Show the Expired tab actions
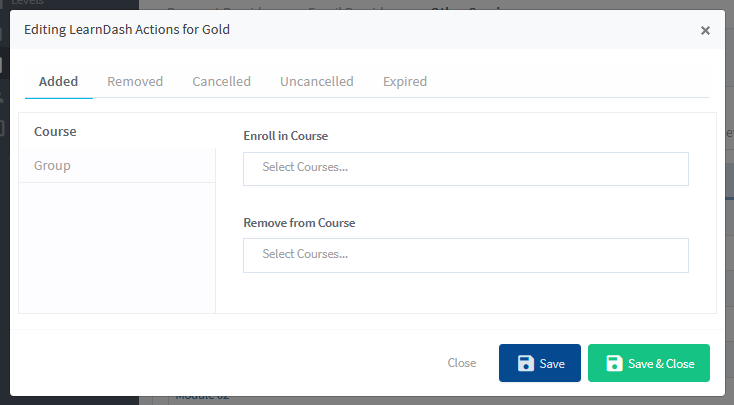The image size is (734, 405). pos(405,81)
